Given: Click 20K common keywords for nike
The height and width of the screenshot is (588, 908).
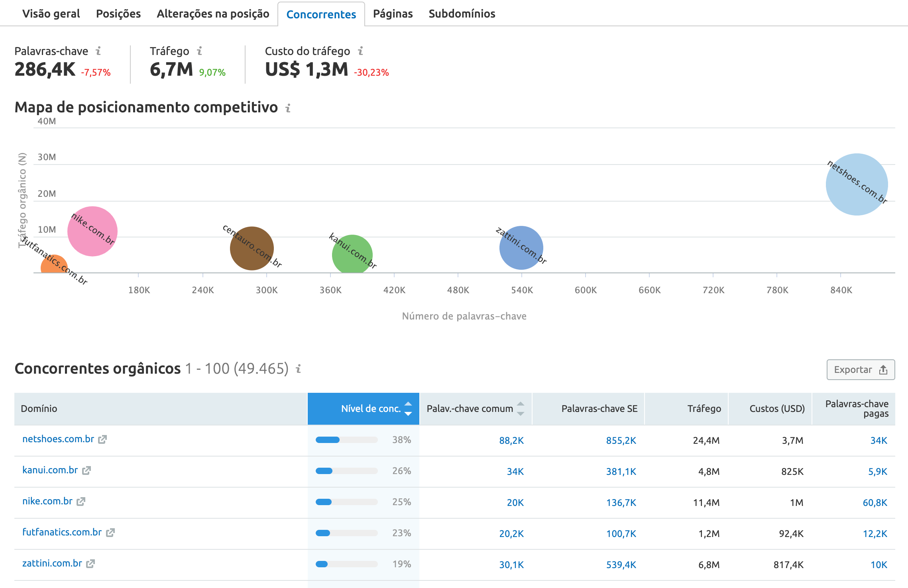Looking at the screenshot, I should tap(515, 502).
